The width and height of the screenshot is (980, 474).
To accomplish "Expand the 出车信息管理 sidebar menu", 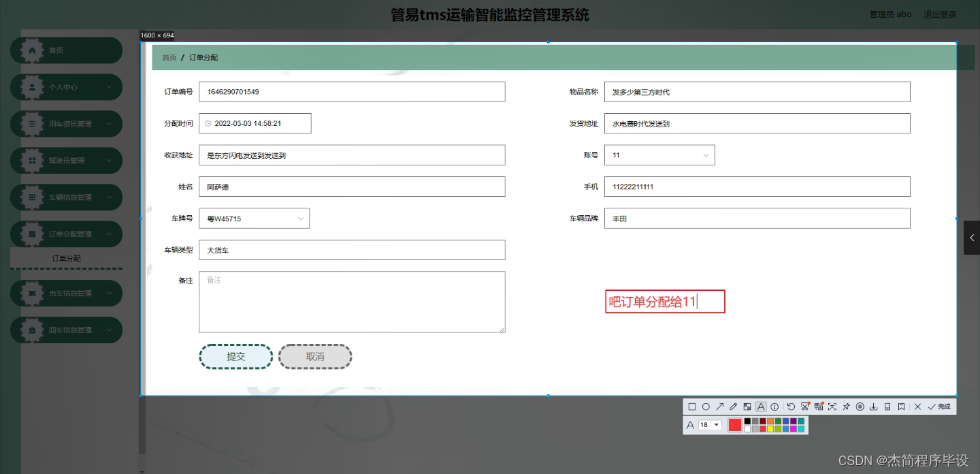I will coord(66,294).
